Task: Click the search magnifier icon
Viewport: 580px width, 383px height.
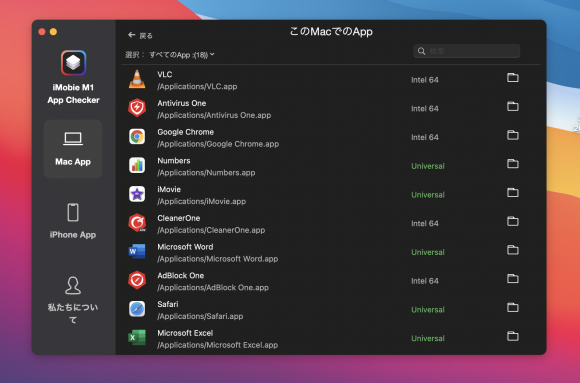Action: coord(421,51)
